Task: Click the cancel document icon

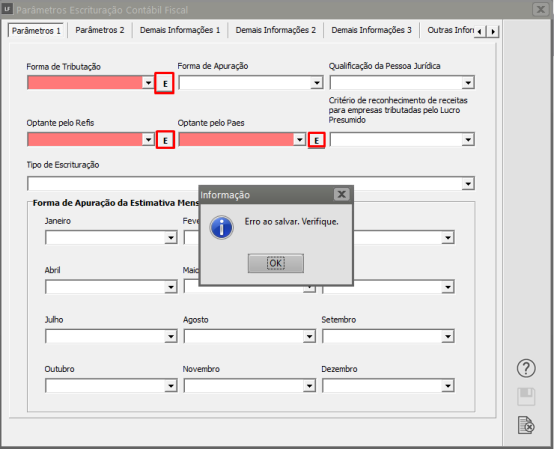Action: pyautogui.click(x=526, y=425)
